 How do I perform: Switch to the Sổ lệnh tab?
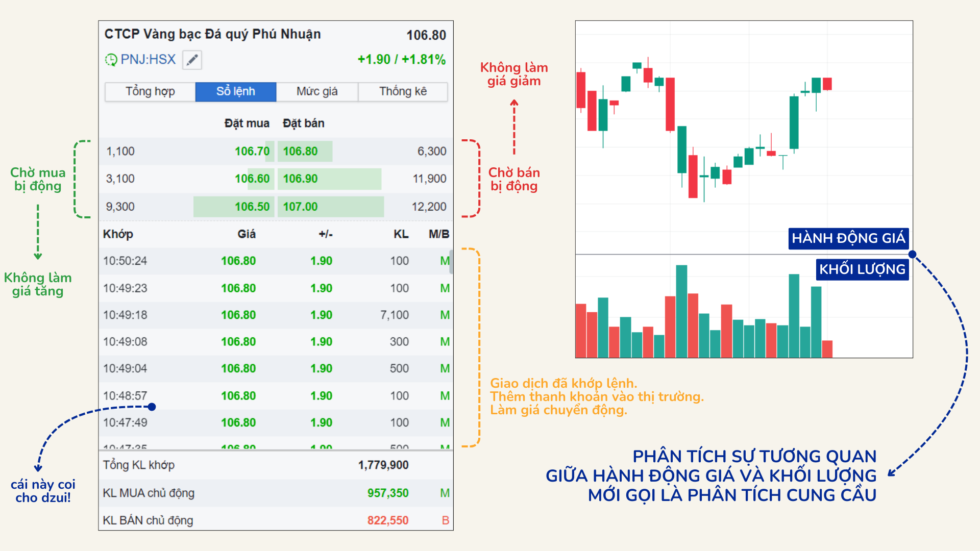click(236, 91)
